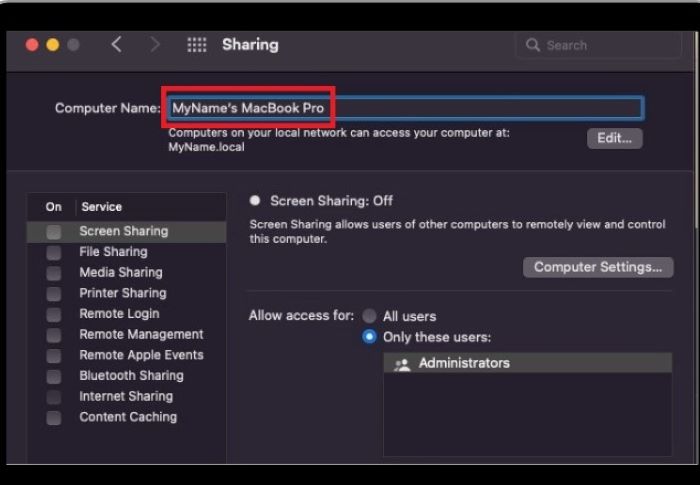Image resolution: width=700 pixels, height=485 pixels.
Task: Select the Administrators entry in users list
Action: (464, 364)
